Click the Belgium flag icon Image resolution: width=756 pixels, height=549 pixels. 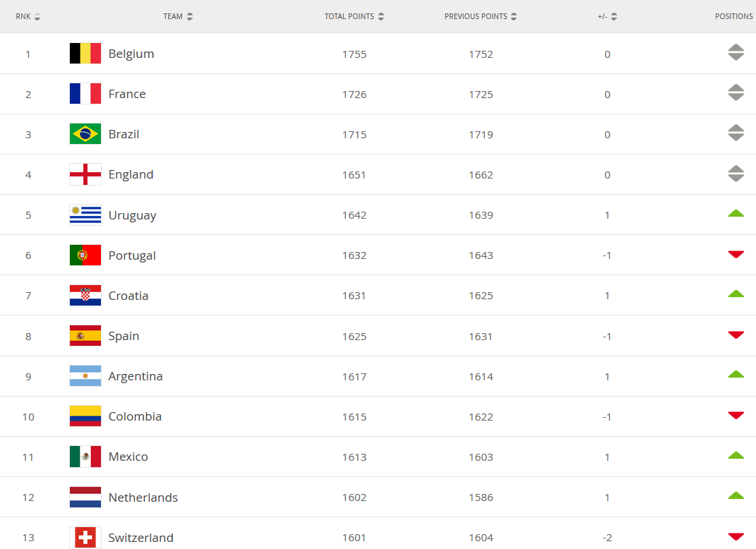[85, 54]
